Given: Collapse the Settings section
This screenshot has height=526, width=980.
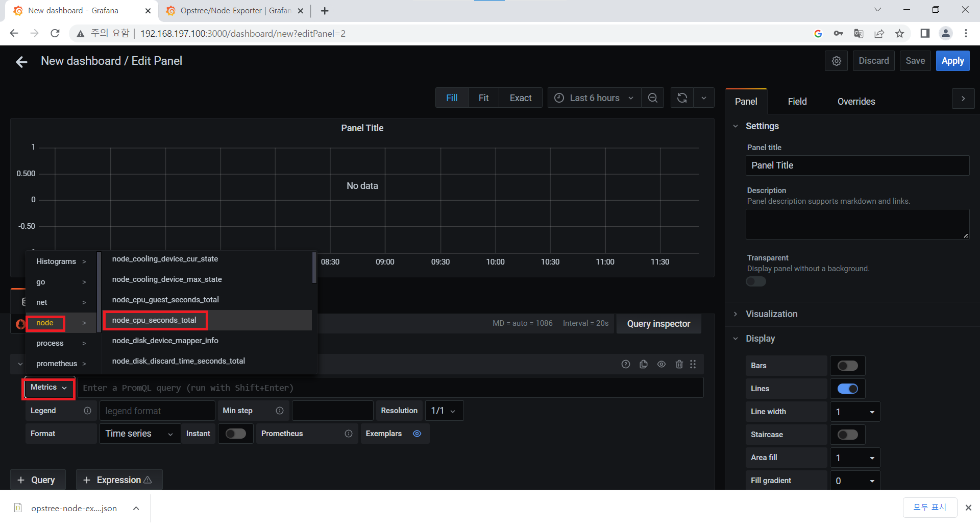Looking at the screenshot, I should [762, 126].
